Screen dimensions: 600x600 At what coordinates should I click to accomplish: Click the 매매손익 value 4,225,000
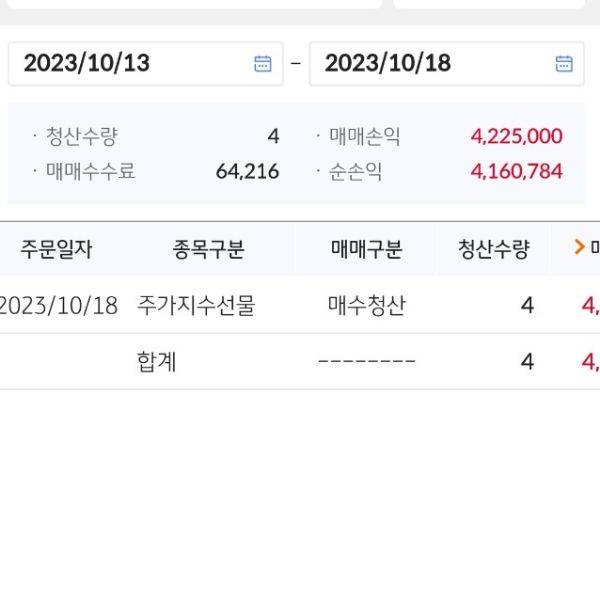516,137
